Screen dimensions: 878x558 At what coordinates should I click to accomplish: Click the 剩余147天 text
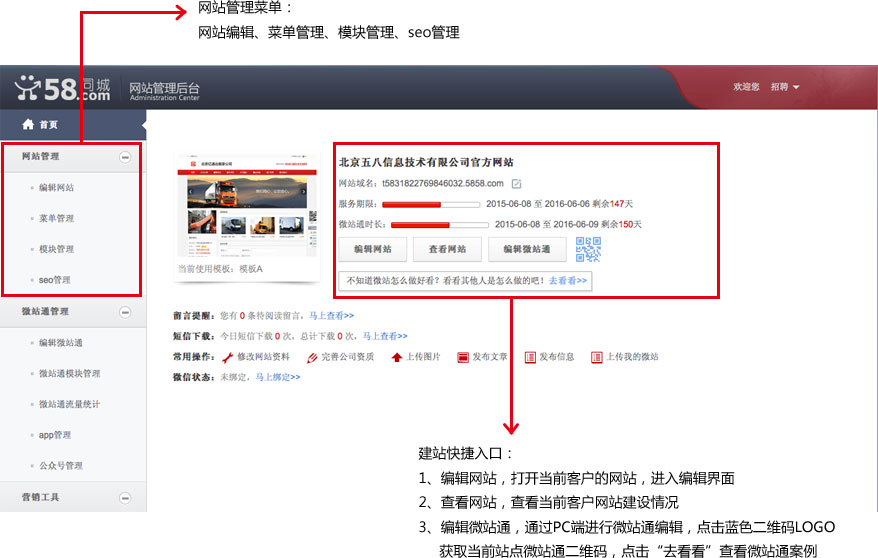click(x=613, y=204)
